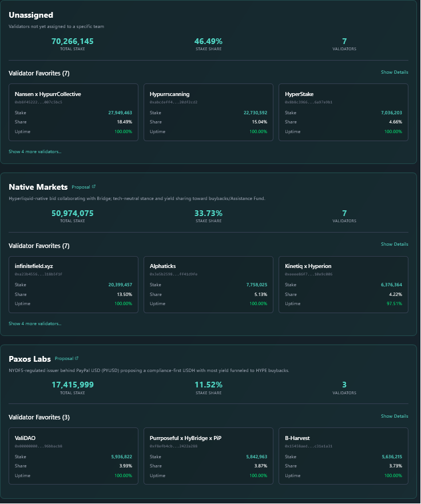Select the Alphaticks validator card

coord(208,285)
